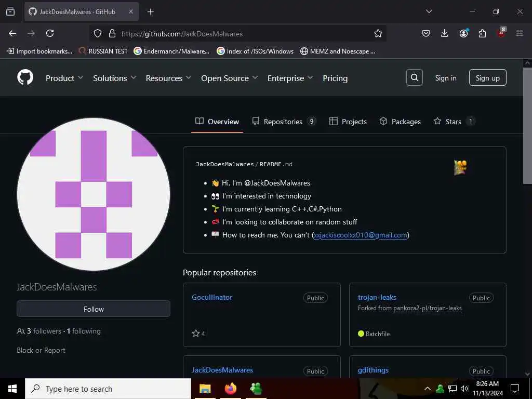This screenshot has height=399, width=532.
Task: View the 1 following list
Action: click(x=84, y=331)
